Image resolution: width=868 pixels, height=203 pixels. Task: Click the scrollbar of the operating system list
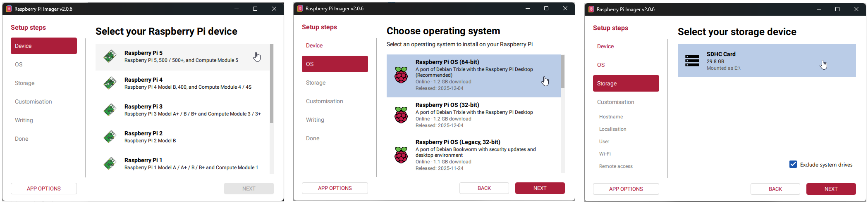[x=563, y=72]
